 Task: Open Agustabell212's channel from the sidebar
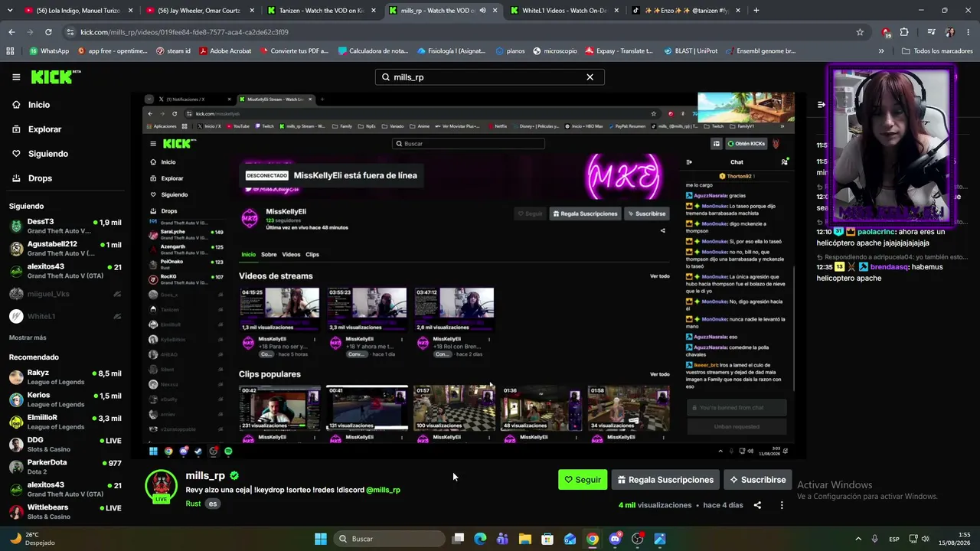(65, 249)
